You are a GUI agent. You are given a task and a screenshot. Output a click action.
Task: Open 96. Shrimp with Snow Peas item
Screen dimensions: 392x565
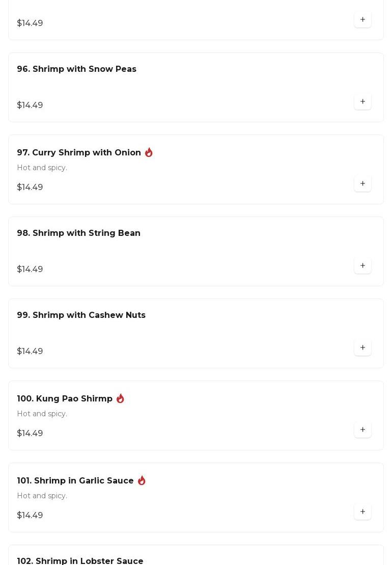pos(76,69)
